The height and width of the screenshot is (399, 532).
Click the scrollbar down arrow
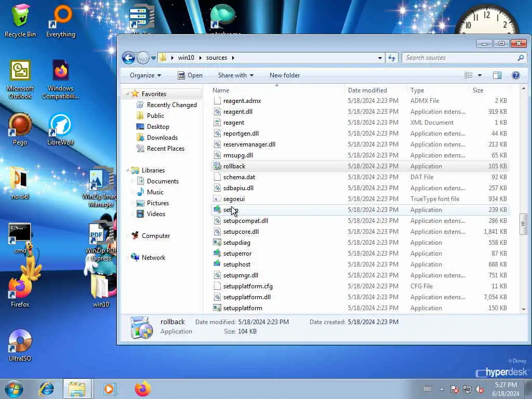pyautogui.click(x=524, y=309)
